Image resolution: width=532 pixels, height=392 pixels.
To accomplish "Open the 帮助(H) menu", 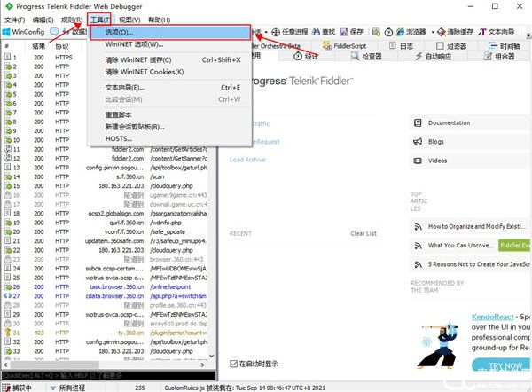I will [x=159, y=20].
